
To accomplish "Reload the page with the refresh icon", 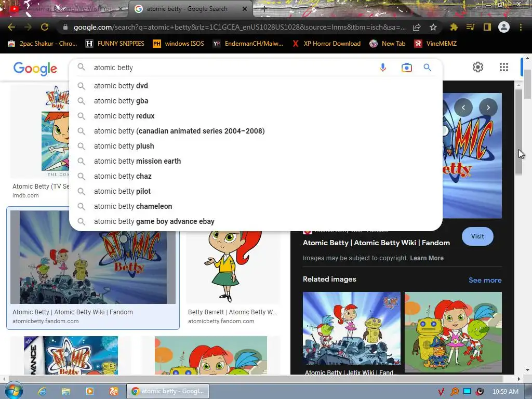I will pos(45,27).
